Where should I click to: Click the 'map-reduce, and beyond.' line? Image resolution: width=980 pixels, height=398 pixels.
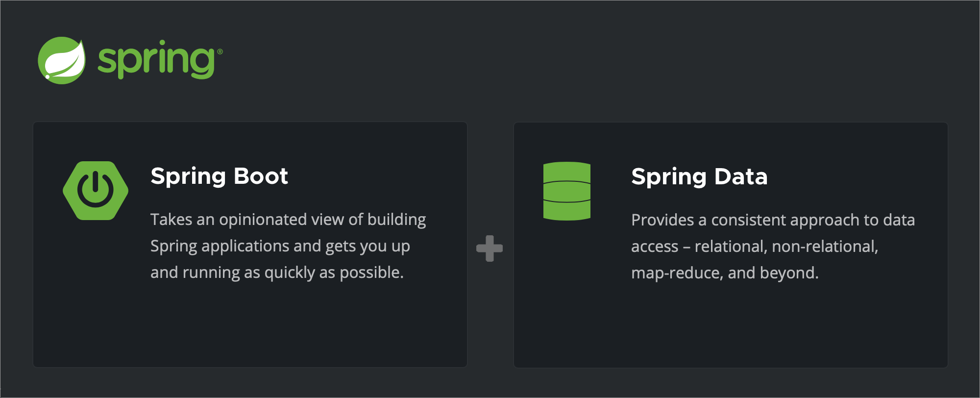point(725,273)
